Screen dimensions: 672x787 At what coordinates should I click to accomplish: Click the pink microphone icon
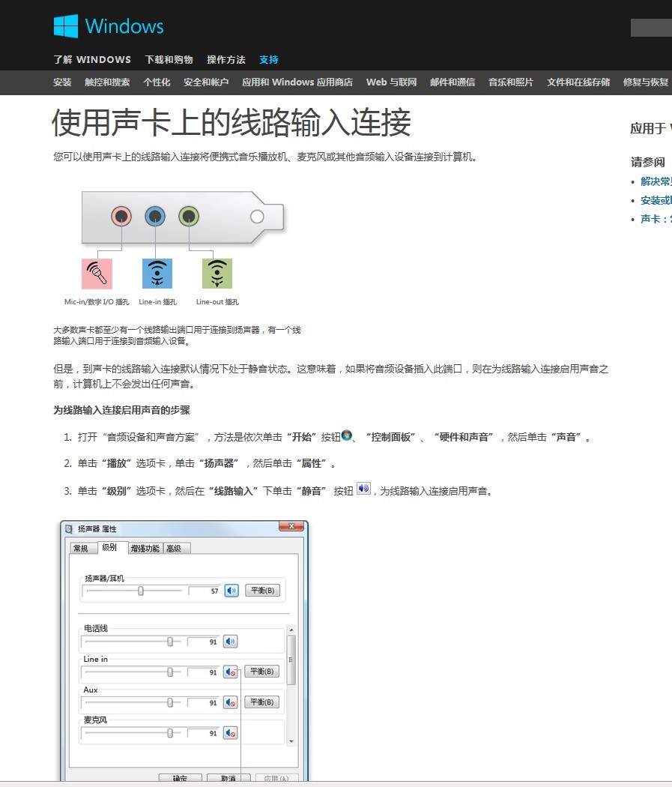pos(97,274)
